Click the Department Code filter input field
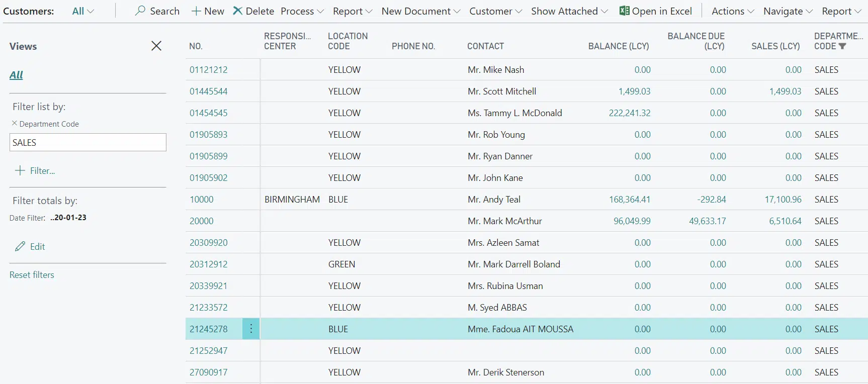 [88, 142]
